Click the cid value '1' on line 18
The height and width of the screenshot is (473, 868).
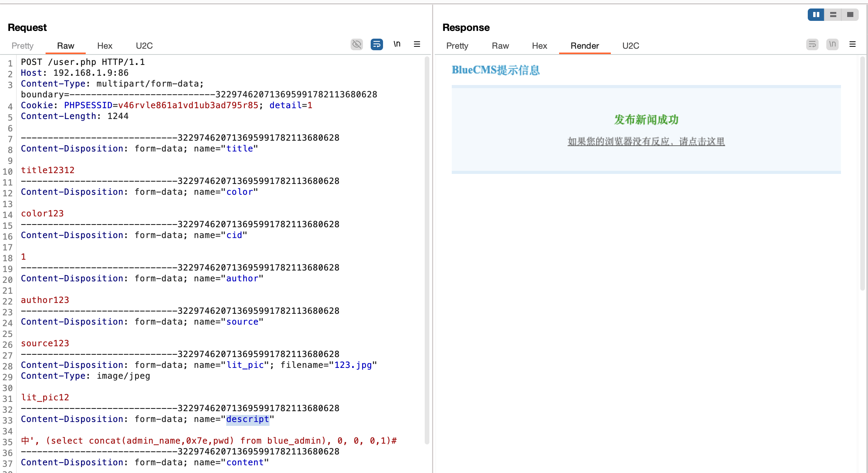tap(23, 257)
